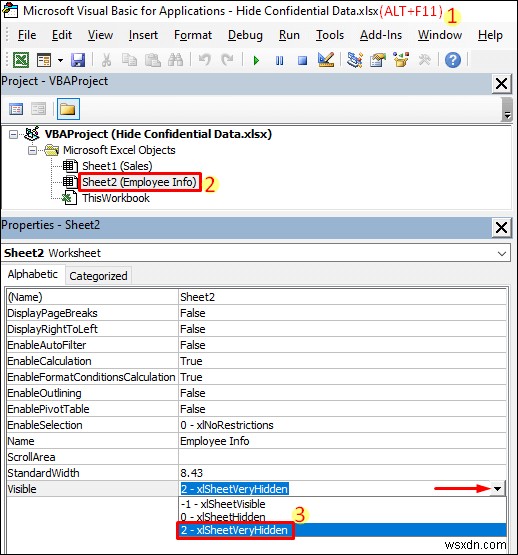The image size is (518, 555).
Task: Collapse Microsoft Excel Objects folder node
Action: pos(32,150)
